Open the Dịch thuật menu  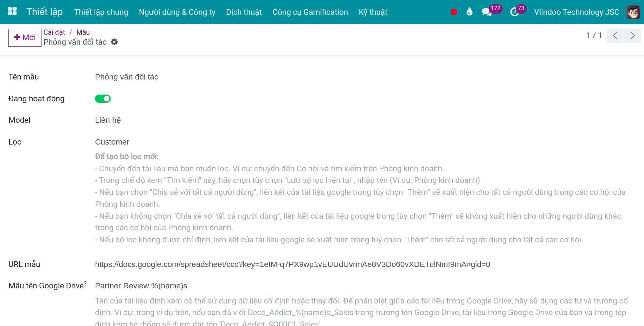click(244, 12)
